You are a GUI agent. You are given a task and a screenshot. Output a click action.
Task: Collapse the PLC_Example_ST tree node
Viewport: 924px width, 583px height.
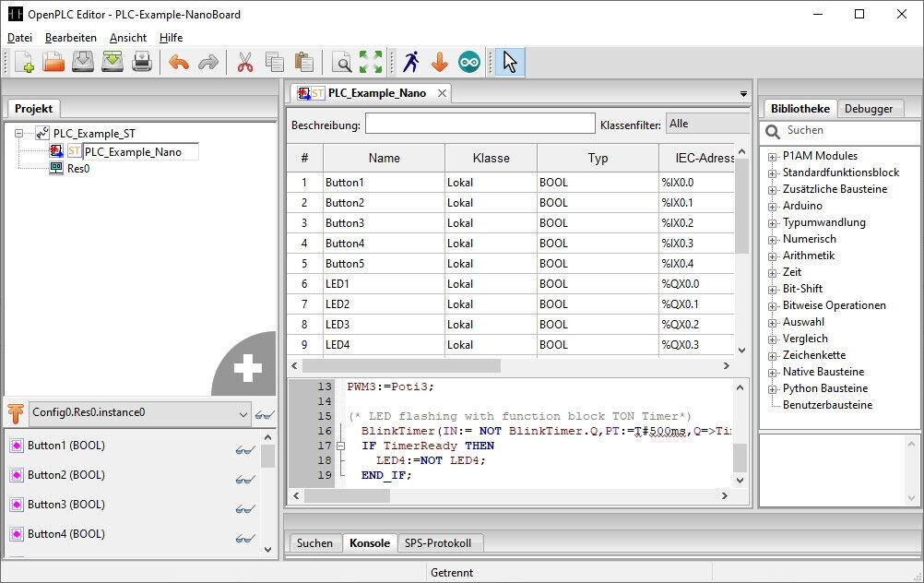point(19,133)
